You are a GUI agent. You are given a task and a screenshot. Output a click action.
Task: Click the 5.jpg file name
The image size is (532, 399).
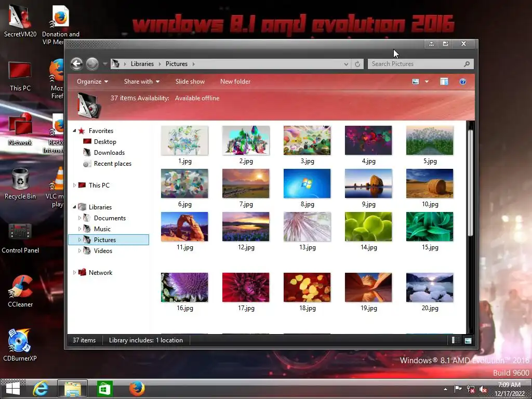pos(430,161)
